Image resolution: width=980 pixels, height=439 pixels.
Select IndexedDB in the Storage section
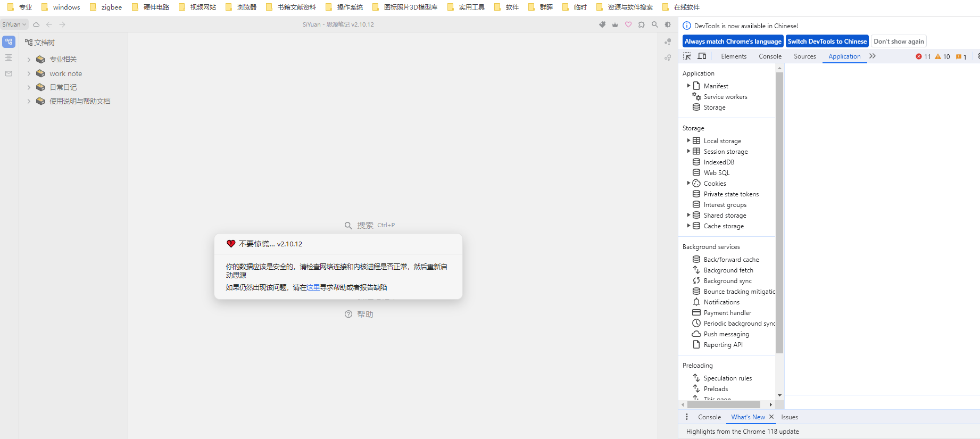(719, 162)
